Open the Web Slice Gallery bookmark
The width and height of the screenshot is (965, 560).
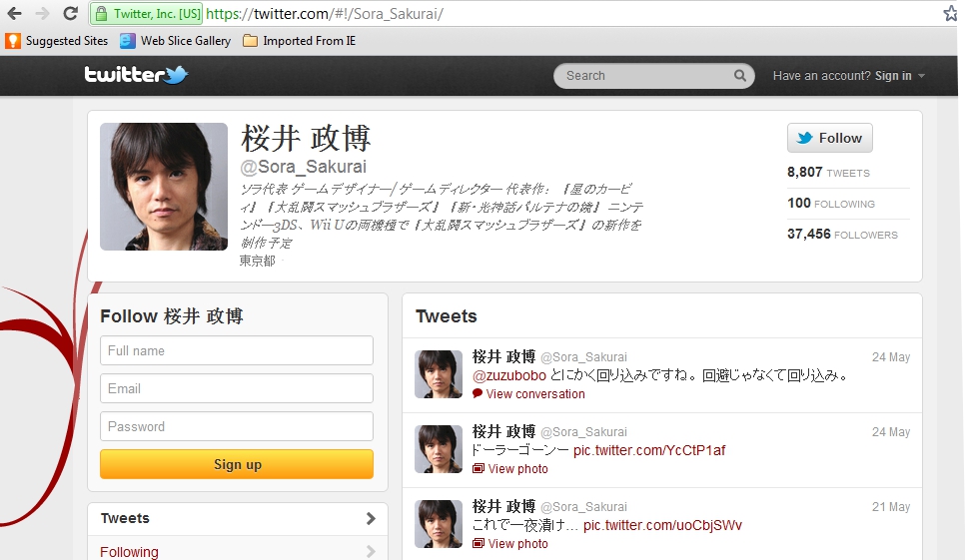click(x=175, y=41)
